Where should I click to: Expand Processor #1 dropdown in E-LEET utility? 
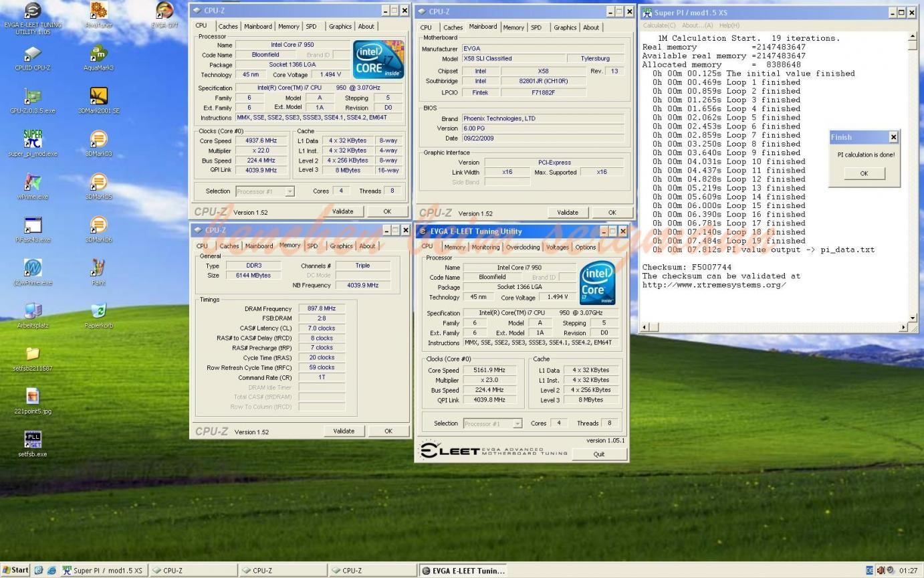(517, 423)
